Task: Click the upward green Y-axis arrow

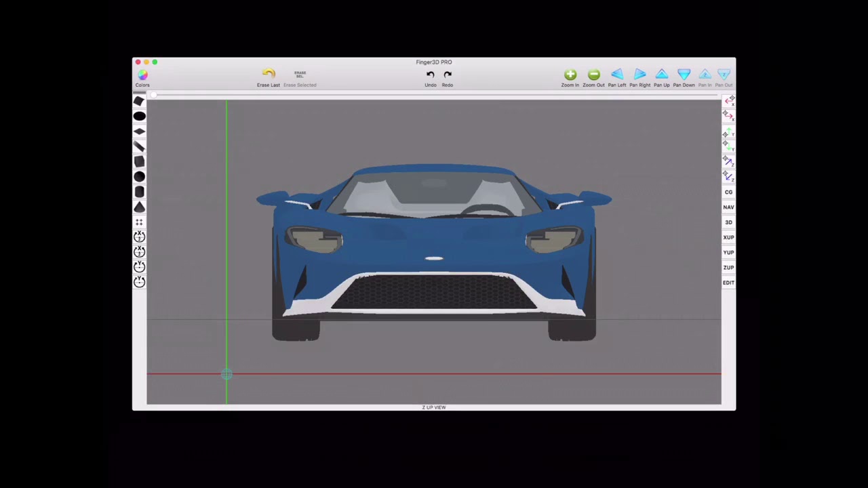Action: click(x=728, y=131)
